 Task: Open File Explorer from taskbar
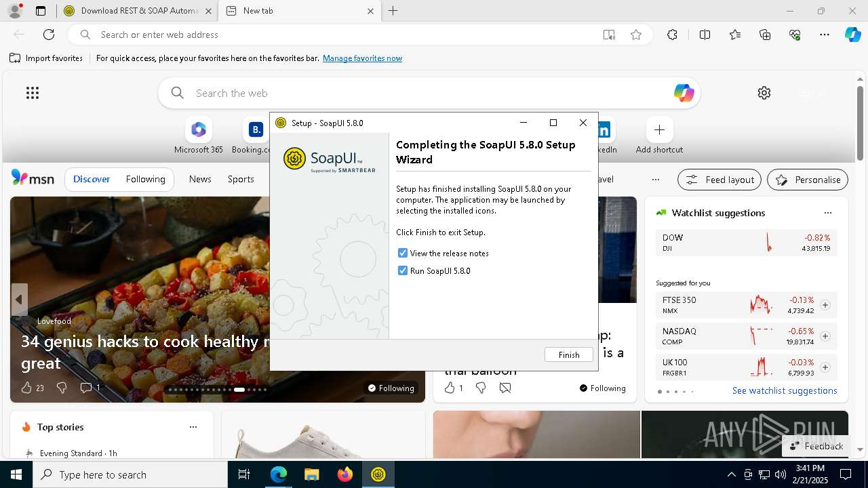311,474
